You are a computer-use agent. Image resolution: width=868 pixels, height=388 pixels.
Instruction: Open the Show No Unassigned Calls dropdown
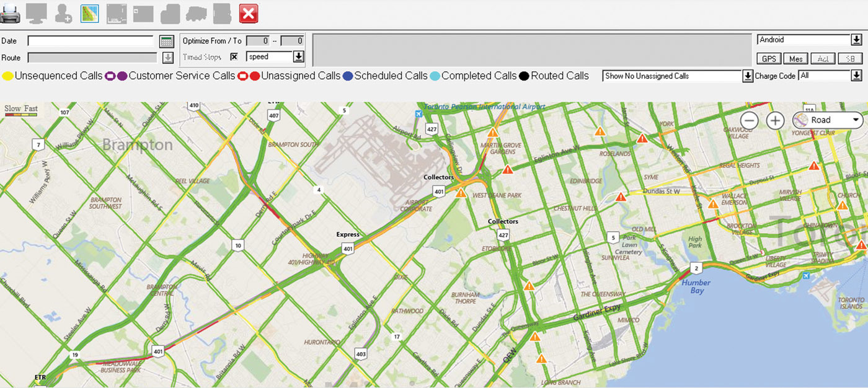coord(747,76)
